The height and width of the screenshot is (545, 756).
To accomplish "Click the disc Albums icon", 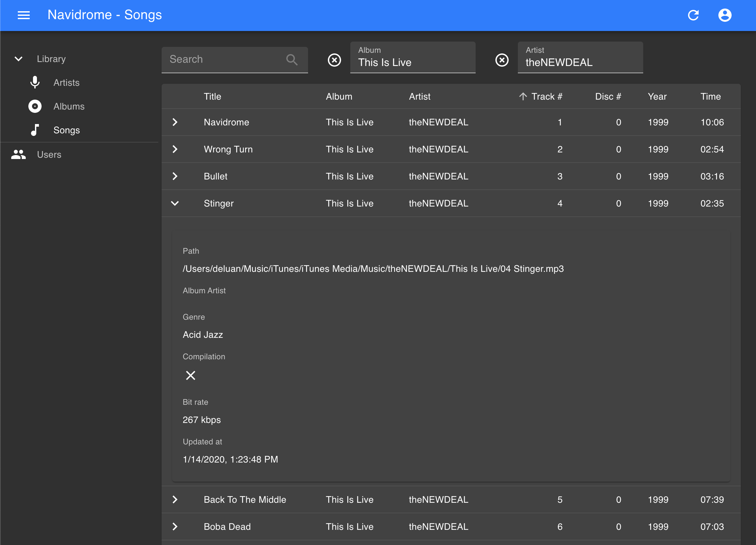I will (x=35, y=106).
